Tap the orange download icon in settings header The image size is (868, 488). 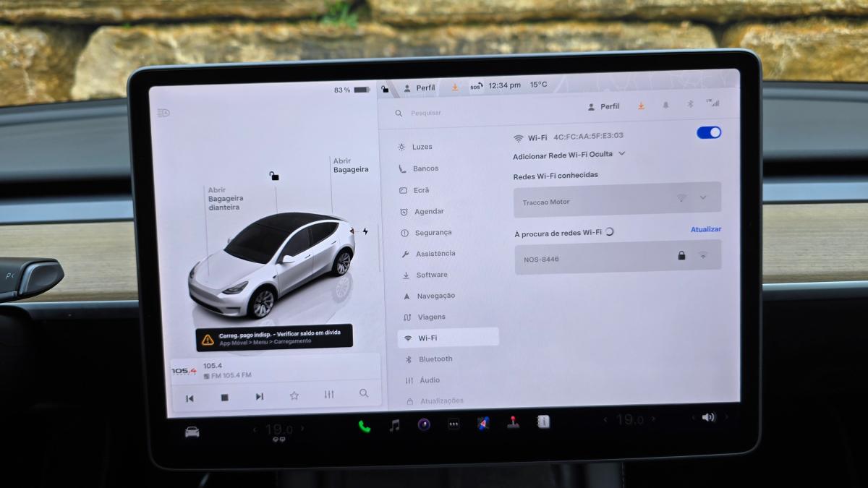(x=641, y=106)
